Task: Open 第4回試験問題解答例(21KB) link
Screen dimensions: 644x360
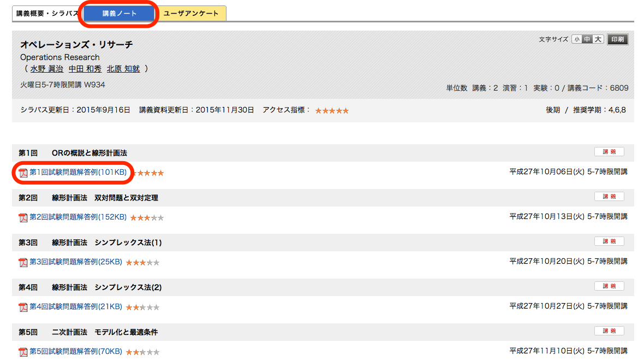Action: (x=75, y=306)
